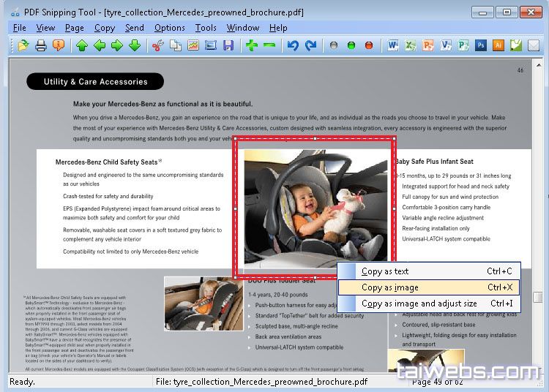This screenshot has width=549, height=392.
Task: Click the Back area ventilation areas text
Action: point(288,336)
